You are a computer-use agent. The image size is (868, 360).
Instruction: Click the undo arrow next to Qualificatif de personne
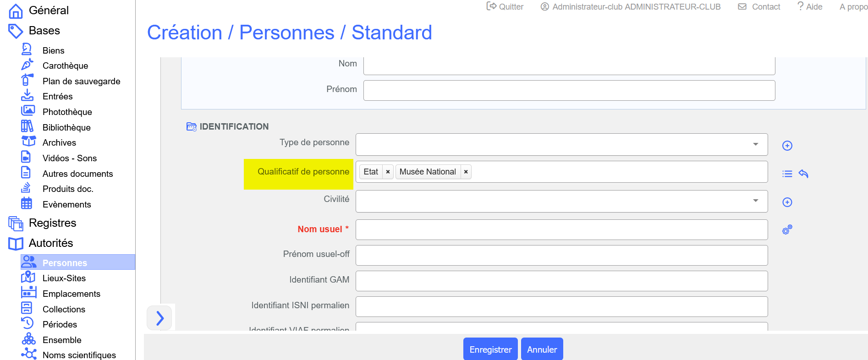[803, 174]
